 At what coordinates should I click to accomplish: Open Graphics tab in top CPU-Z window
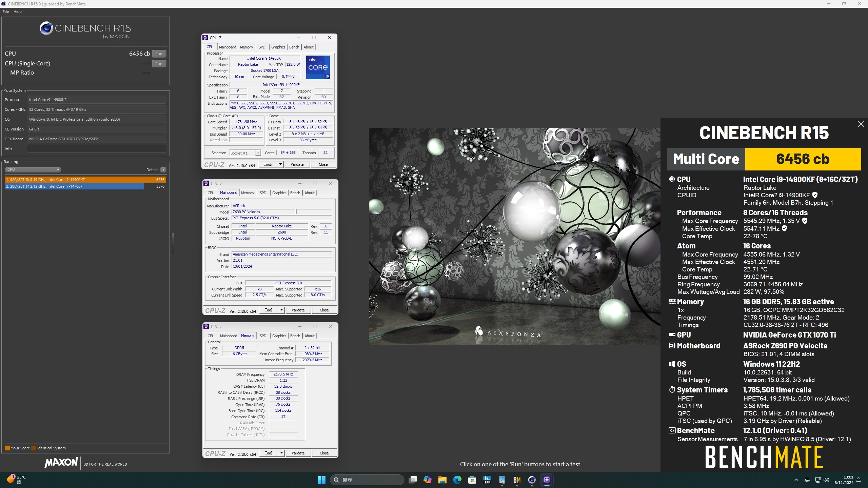pyautogui.click(x=278, y=47)
